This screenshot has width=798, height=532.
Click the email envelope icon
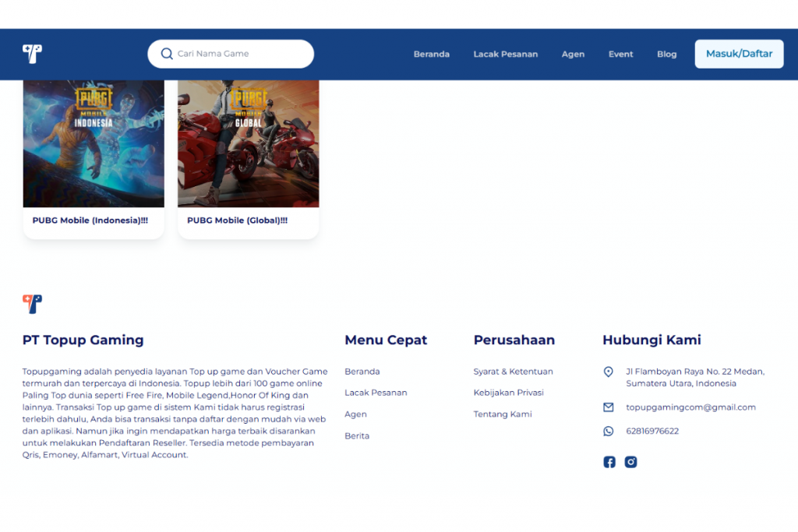608,407
